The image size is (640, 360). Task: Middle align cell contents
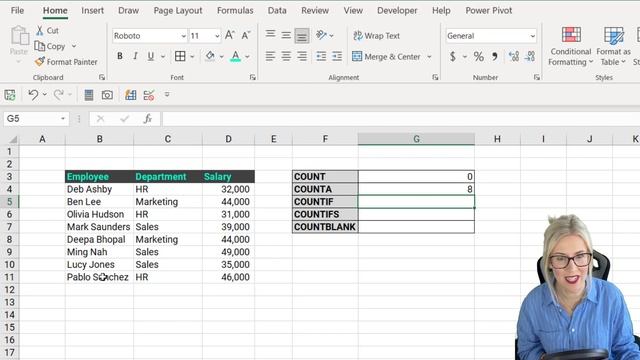tap(286, 36)
